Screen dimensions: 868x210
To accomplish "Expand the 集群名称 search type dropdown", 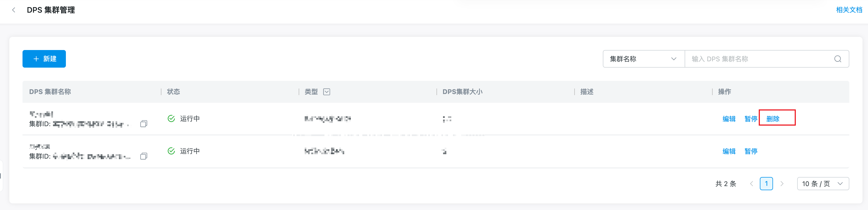I will coord(643,59).
